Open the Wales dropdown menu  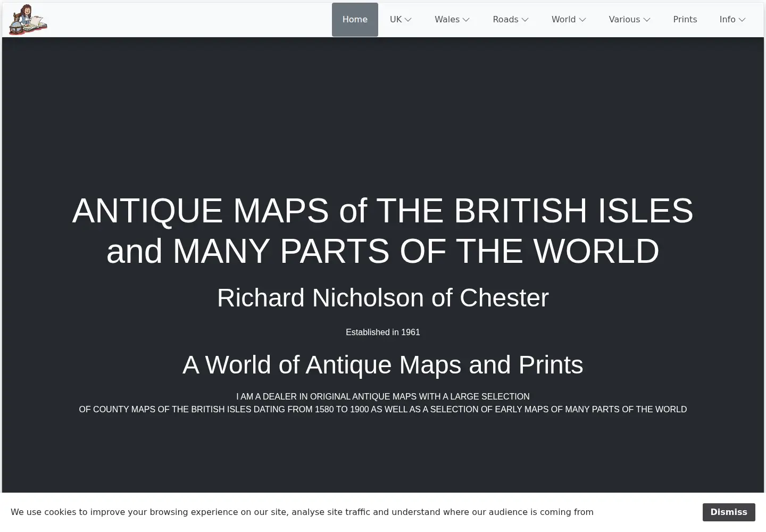pyautogui.click(x=452, y=20)
